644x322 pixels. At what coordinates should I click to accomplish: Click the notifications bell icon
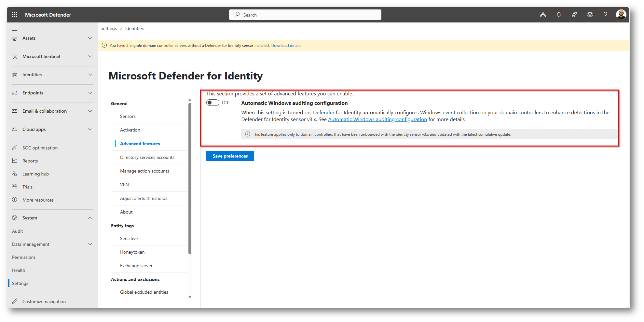click(558, 15)
